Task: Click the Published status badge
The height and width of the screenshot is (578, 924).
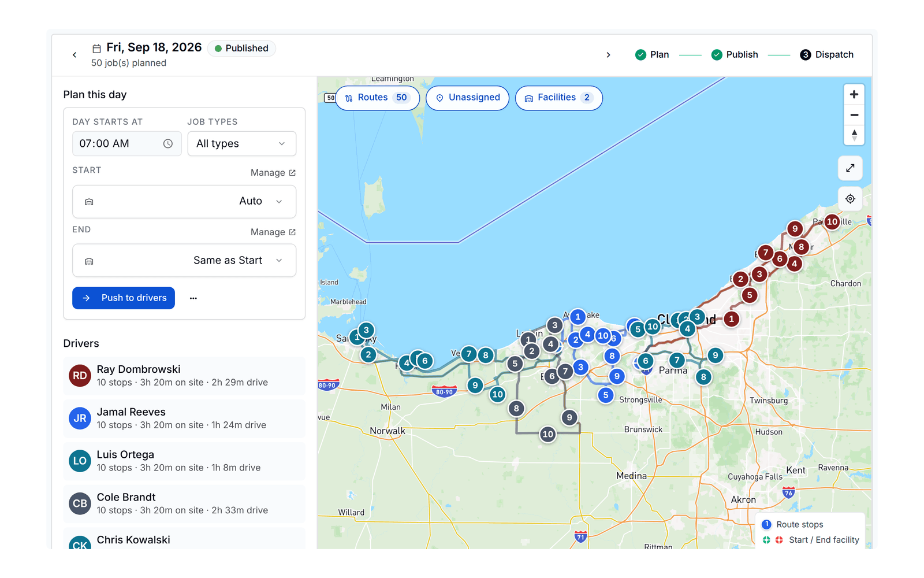Action: pos(241,49)
